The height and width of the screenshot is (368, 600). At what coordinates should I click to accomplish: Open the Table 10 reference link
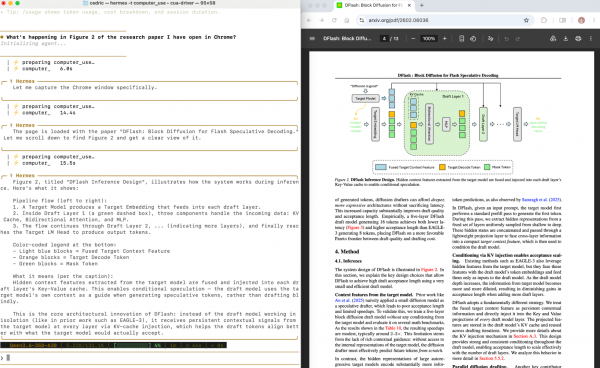coord(393,328)
